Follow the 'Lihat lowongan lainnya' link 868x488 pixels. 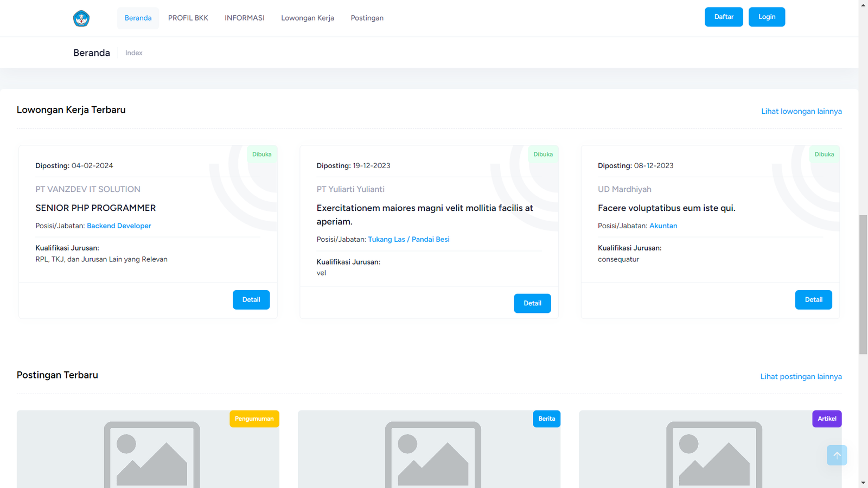[x=801, y=111]
